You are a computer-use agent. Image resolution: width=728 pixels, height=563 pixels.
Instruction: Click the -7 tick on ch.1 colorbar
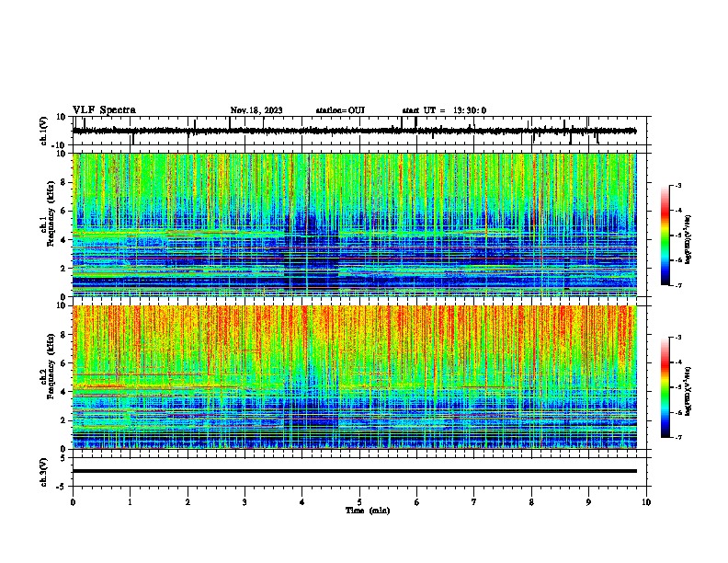(x=677, y=285)
